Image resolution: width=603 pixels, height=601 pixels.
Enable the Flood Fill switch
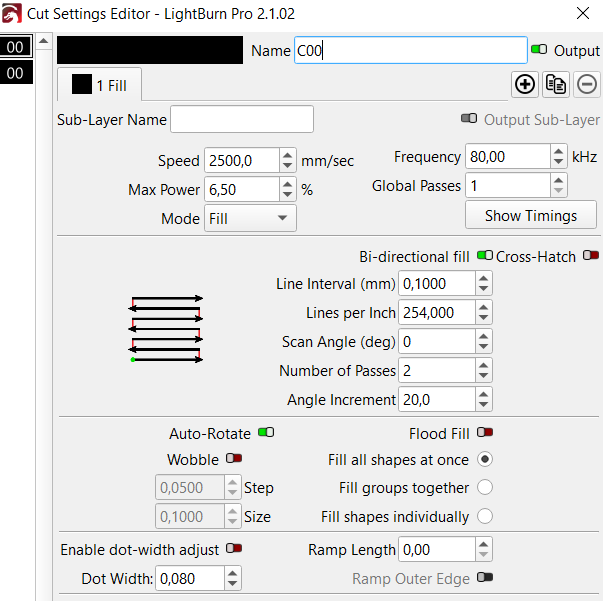(x=485, y=433)
